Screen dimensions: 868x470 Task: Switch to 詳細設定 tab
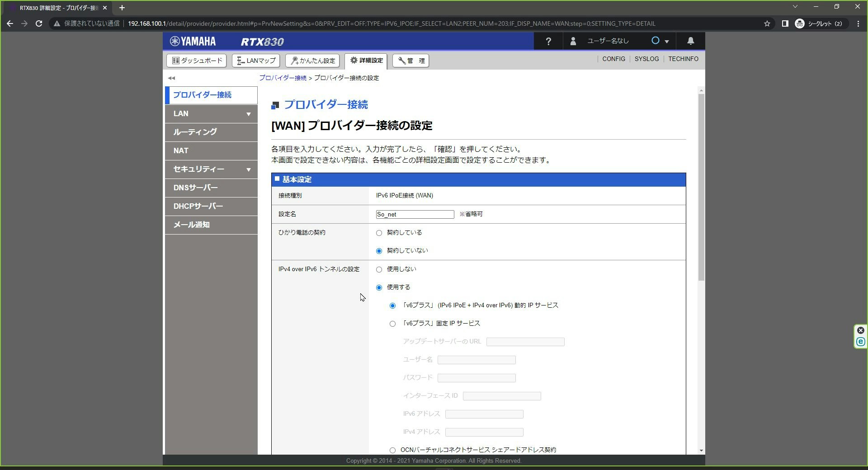[x=366, y=61]
